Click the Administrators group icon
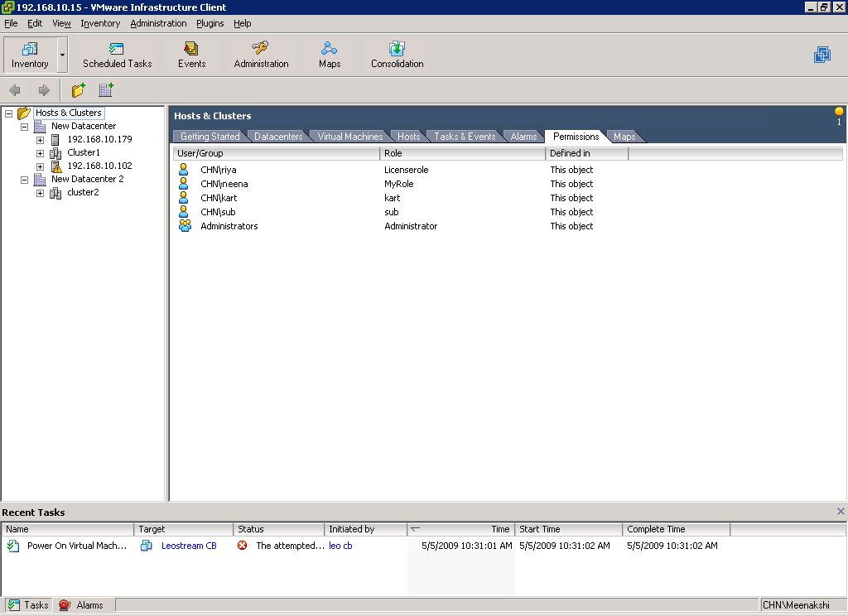Screen dimensions: 848x616 185,225
